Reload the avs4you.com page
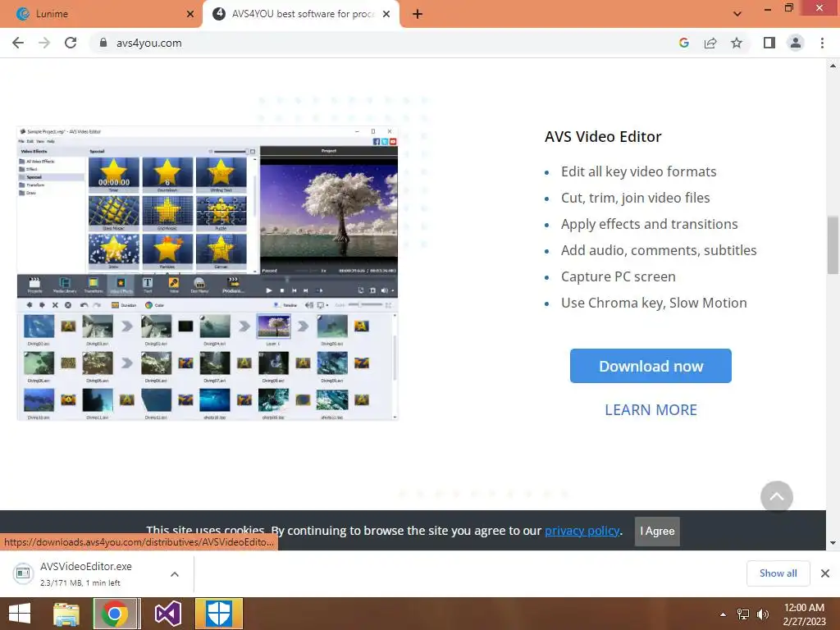840x630 pixels. tap(71, 43)
